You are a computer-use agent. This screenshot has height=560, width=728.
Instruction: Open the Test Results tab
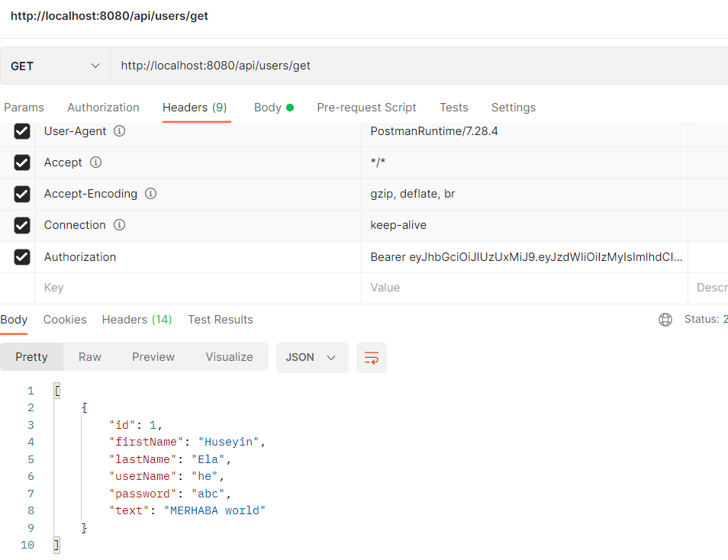point(220,320)
